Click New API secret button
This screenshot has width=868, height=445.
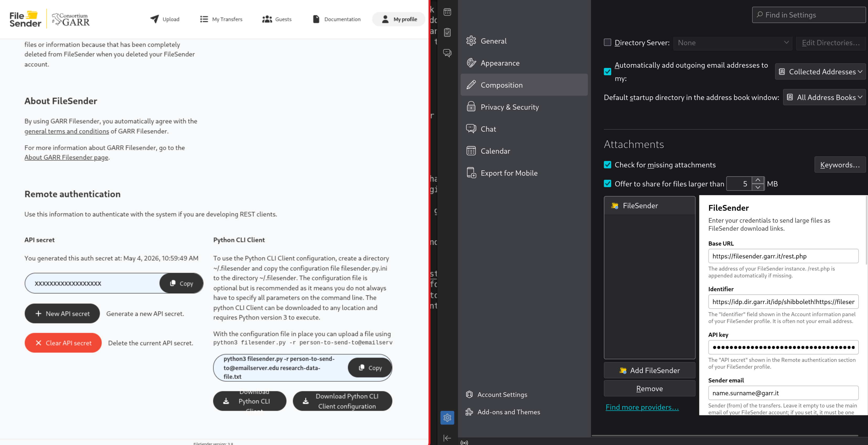[x=62, y=314]
